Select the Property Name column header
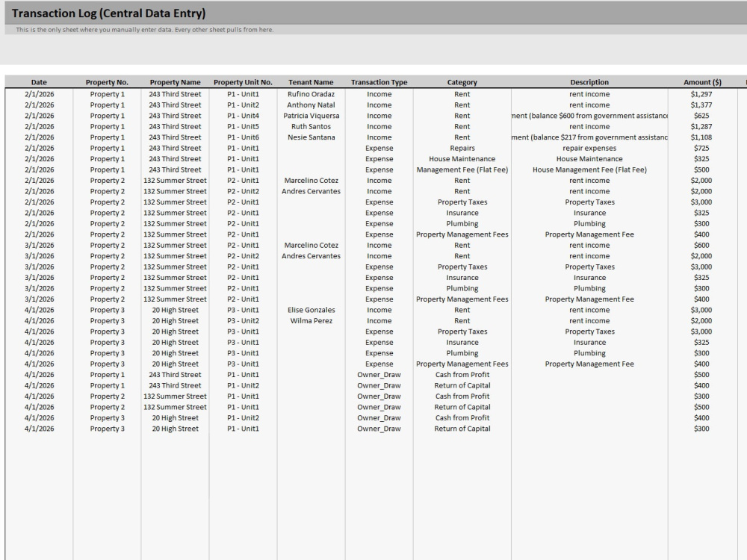 (175, 82)
